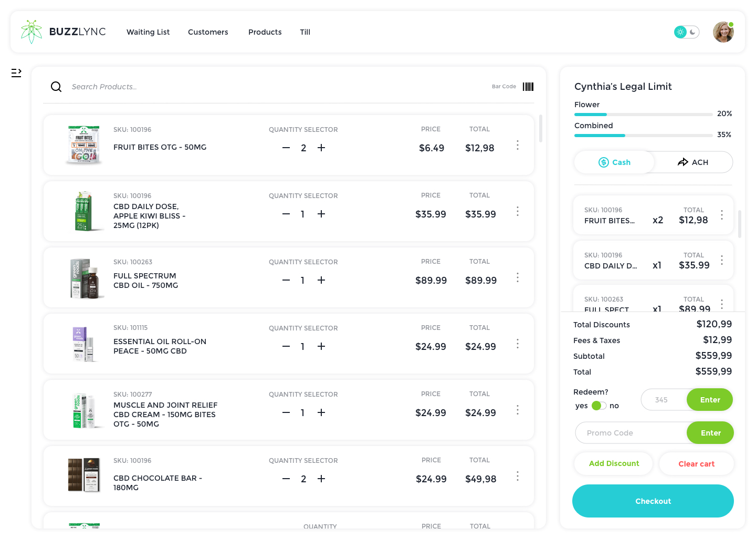Open options for Essential Oil Roll-On row
756x538 pixels.
pyautogui.click(x=518, y=344)
